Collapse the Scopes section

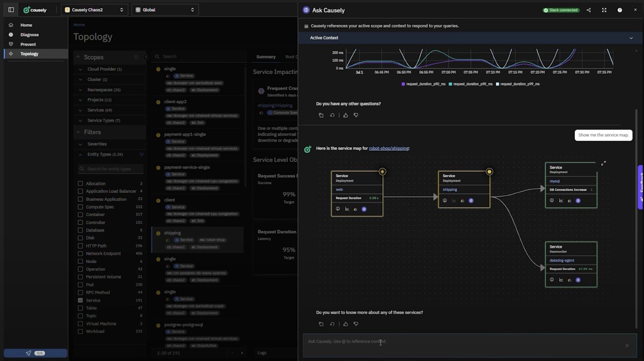(78, 57)
